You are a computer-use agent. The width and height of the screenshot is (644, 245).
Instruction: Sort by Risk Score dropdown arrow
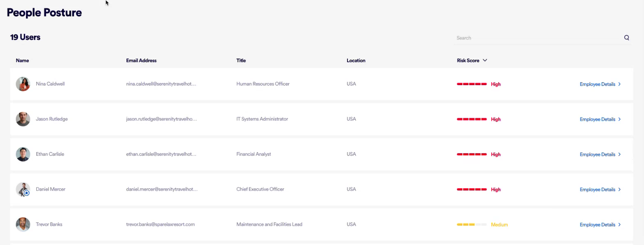click(x=485, y=60)
